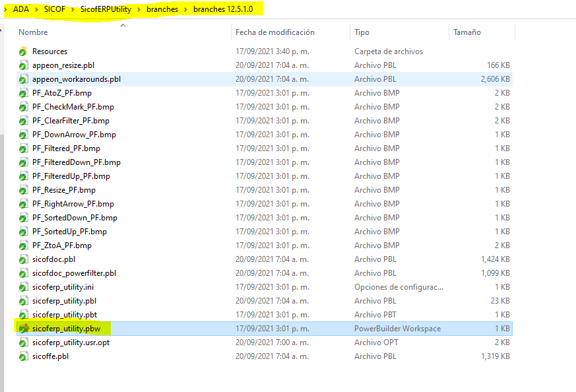Select the sicoferp_utility.ini file icon
The height and width of the screenshot is (392, 576).
pyautogui.click(x=23, y=287)
